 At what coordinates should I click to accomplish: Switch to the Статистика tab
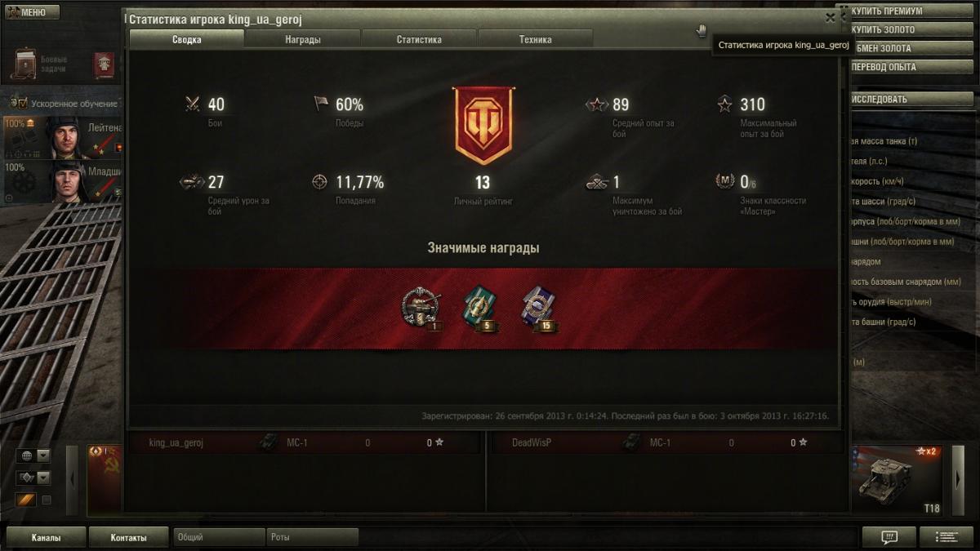coord(419,39)
